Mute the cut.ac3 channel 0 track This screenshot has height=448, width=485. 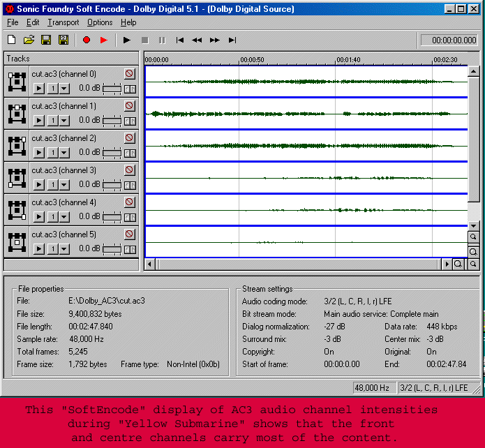(x=129, y=74)
